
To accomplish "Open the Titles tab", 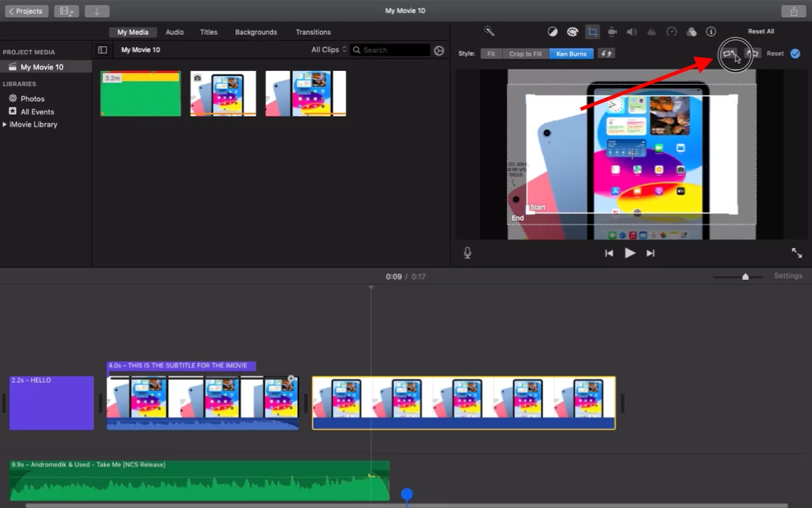I will (209, 32).
